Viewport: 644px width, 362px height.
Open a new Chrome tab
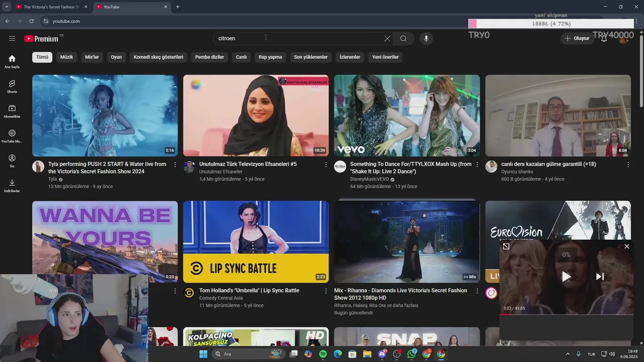coord(178,7)
